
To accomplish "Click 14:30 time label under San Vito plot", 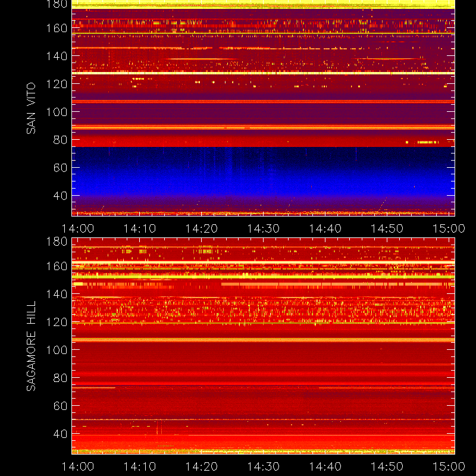I will point(263,228).
